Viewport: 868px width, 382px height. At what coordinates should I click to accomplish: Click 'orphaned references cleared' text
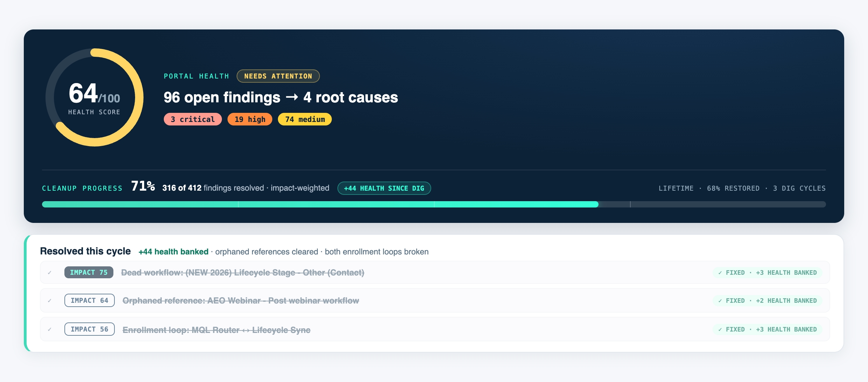tap(267, 252)
